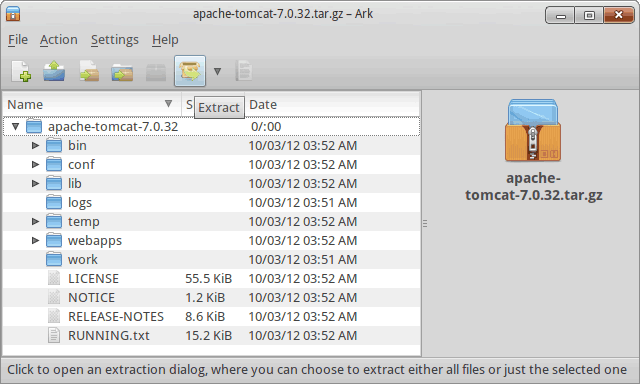Image resolution: width=640 pixels, height=384 pixels.
Task: Expand the bin folder
Action: (36, 145)
